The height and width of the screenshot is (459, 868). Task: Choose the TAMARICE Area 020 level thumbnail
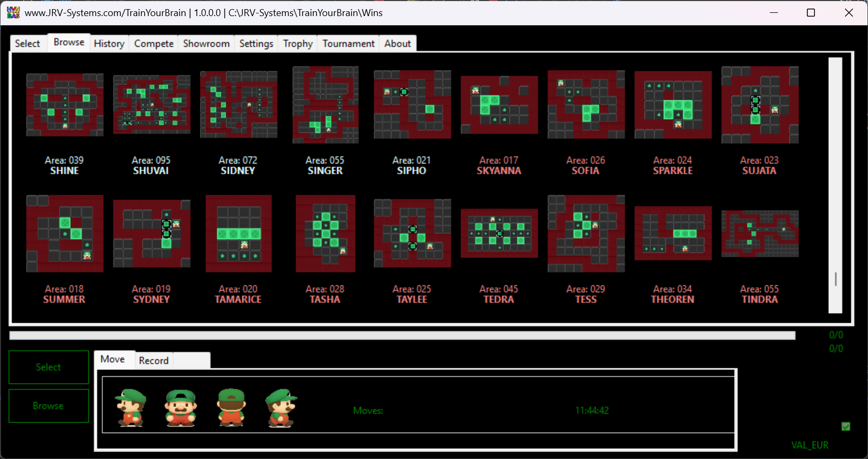(x=239, y=233)
